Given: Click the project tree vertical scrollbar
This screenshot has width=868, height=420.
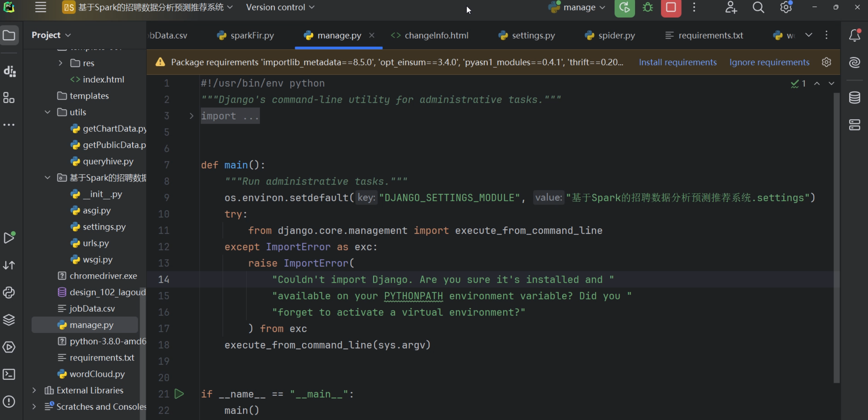Looking at the screenshot, I should tap(143, 353).
